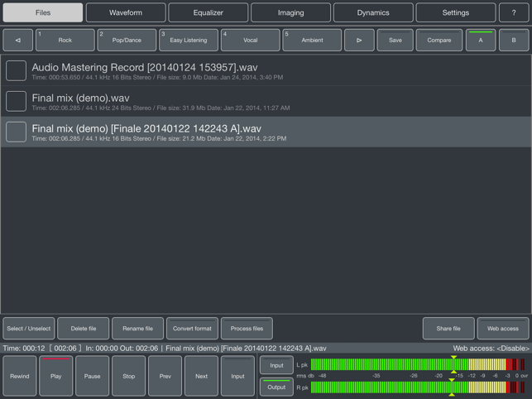
Task: Tick the checkbox beside Final mix (demo).wav
Action: 17,101
